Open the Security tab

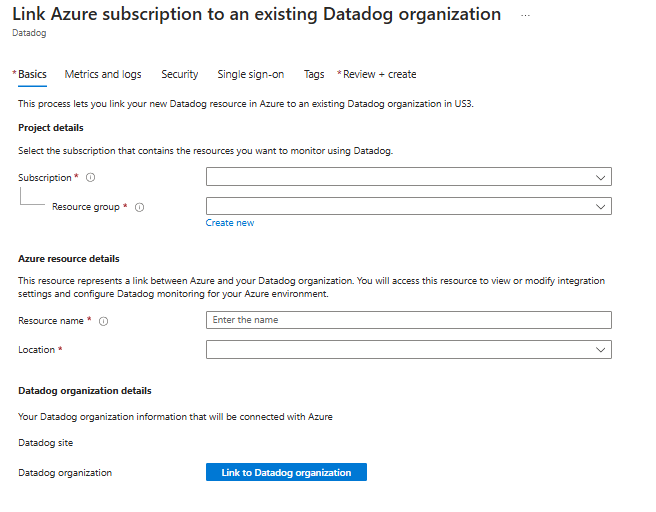point(180,74)
